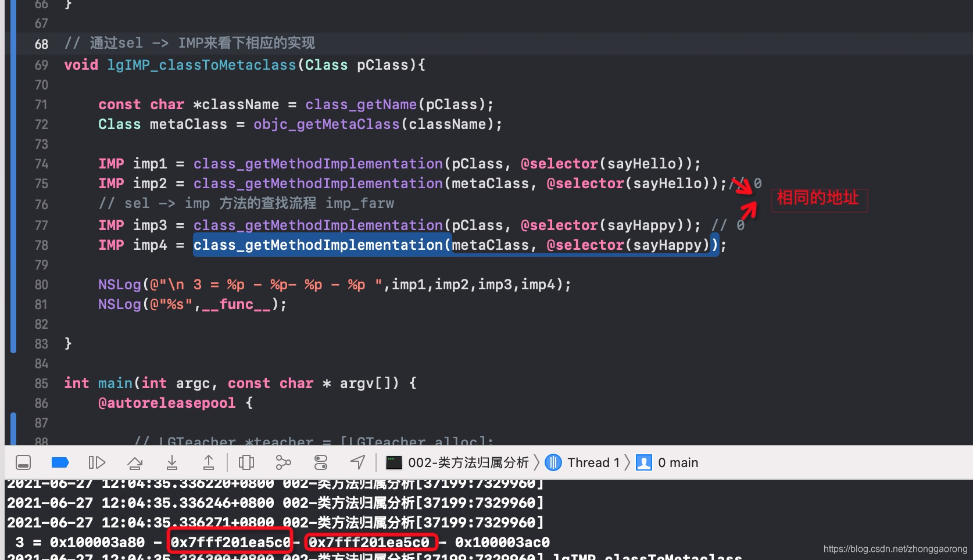This screenshot has height=560, width=973.
Task: Click console value 0x100003a80
Action: coord(97,543)
